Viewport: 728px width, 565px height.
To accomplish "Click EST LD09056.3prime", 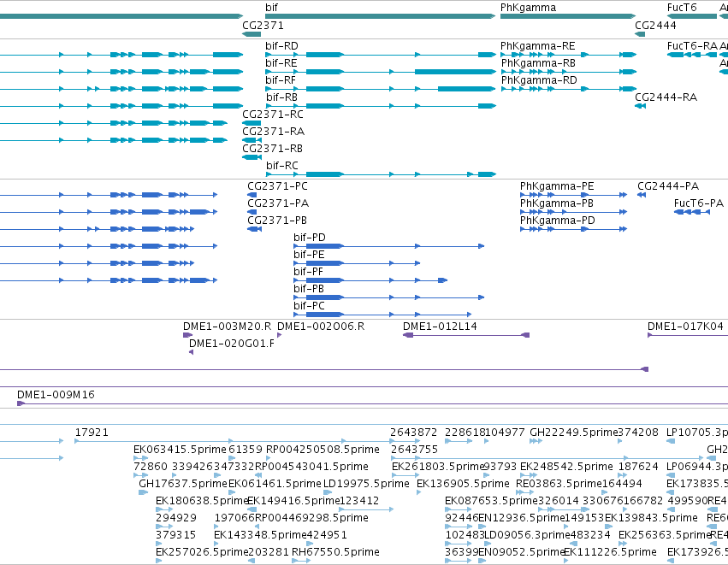I will click(x=488, y=544).
